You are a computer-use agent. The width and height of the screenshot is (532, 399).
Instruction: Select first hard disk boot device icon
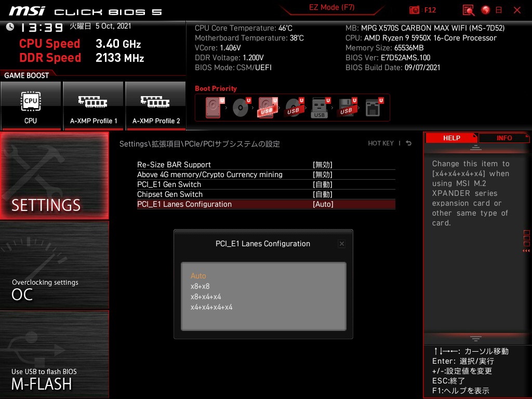pos(215,108)
